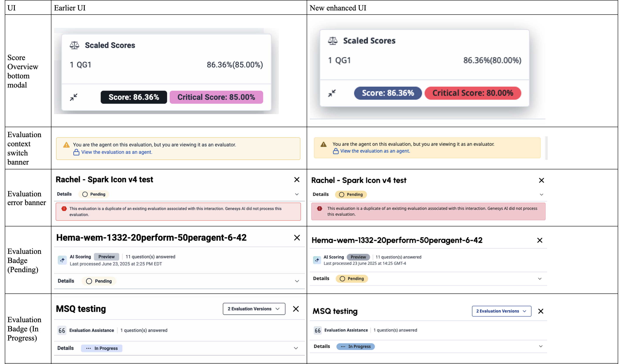Click the red error icon in the earlier UI duplicate banner
Screen dimensions: 626x364
click(64, 209)
